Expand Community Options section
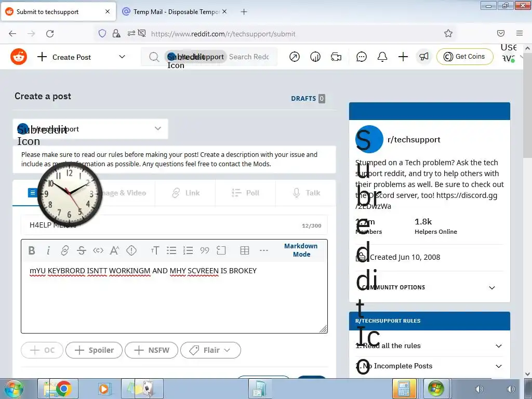 [429, 287]
